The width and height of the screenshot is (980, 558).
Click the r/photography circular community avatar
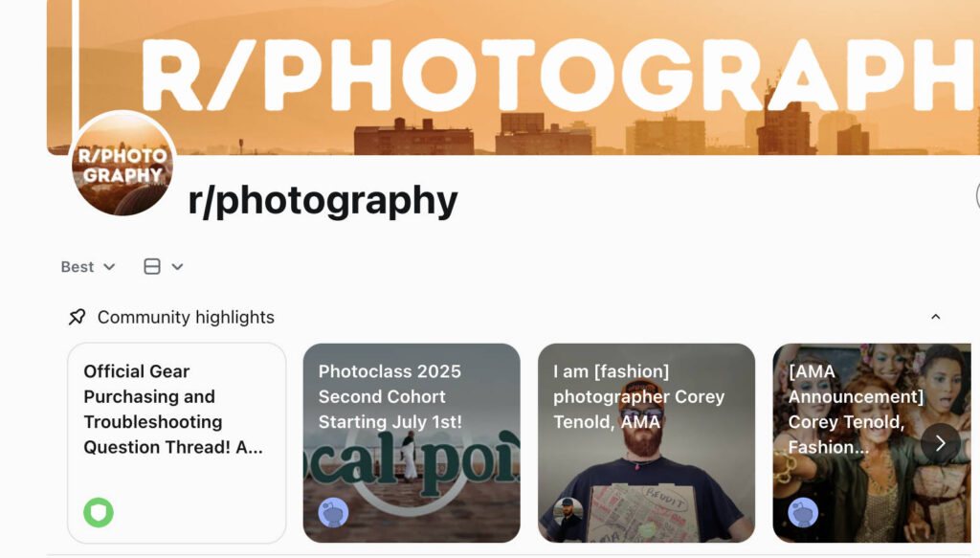pos(122,165)
